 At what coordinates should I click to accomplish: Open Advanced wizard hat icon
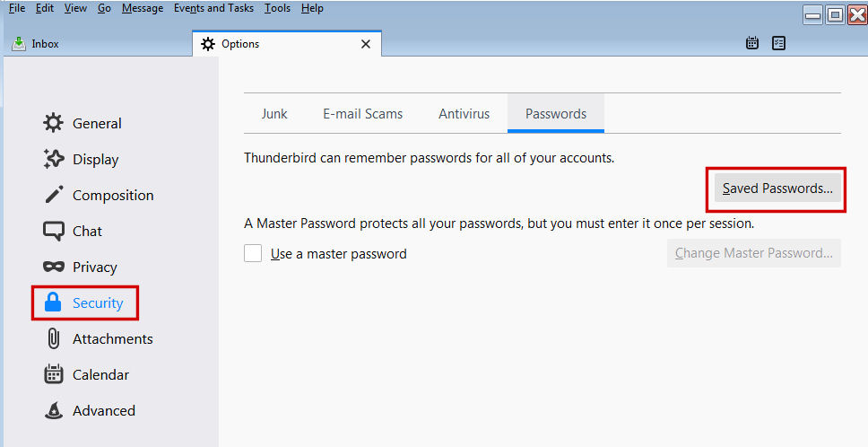[x=54, y=410]
